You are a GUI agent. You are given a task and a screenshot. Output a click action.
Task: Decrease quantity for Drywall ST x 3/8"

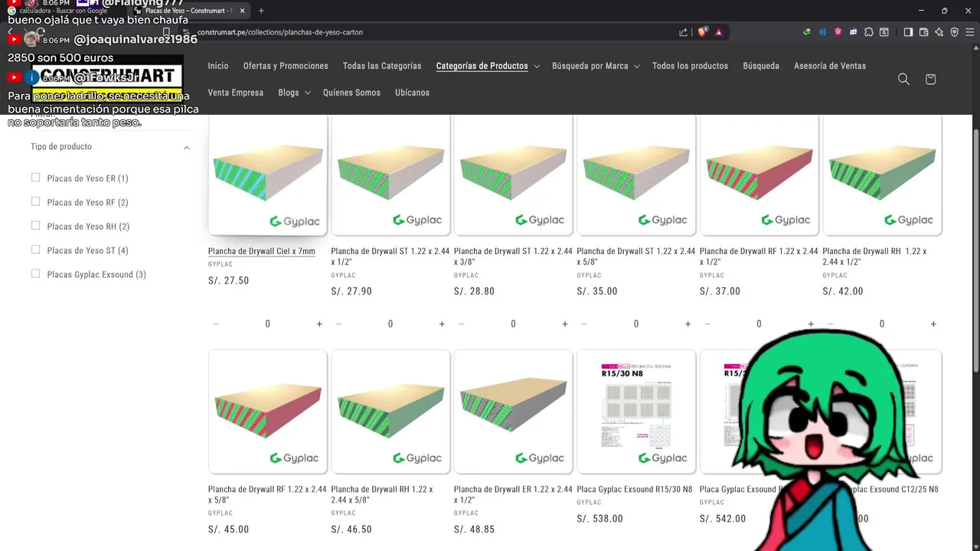(x=461, y=324)
